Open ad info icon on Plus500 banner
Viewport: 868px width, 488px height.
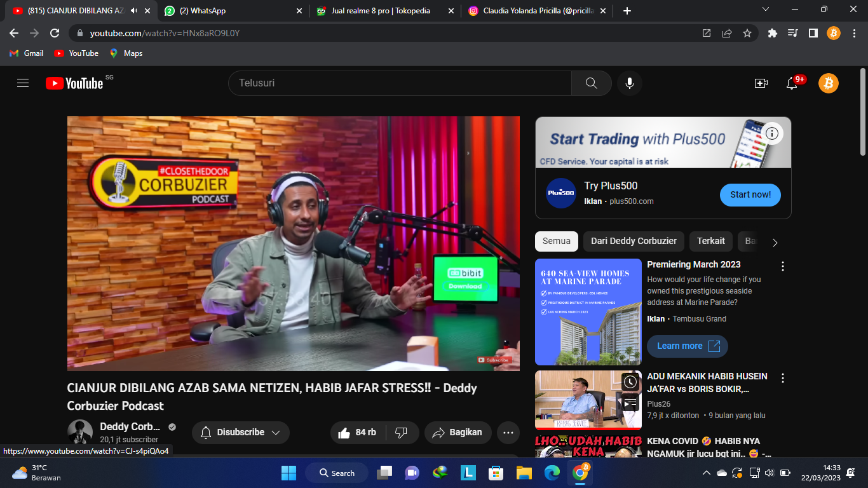tap(772, 133)
